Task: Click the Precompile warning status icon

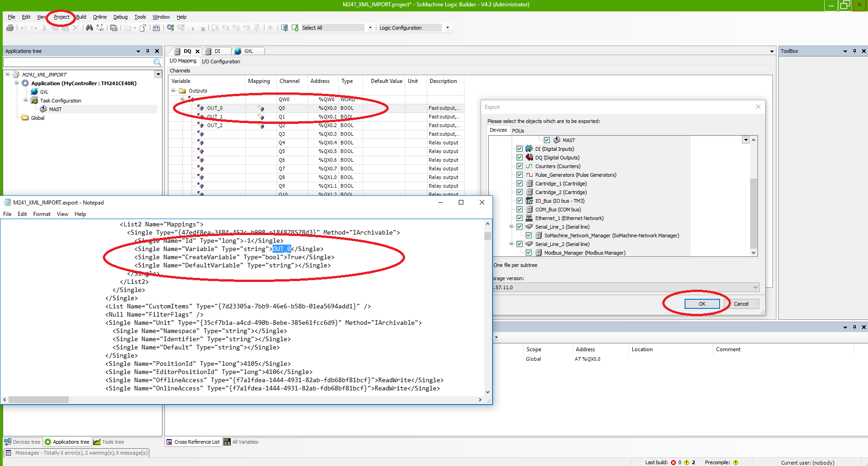Action: pos(736,462)
